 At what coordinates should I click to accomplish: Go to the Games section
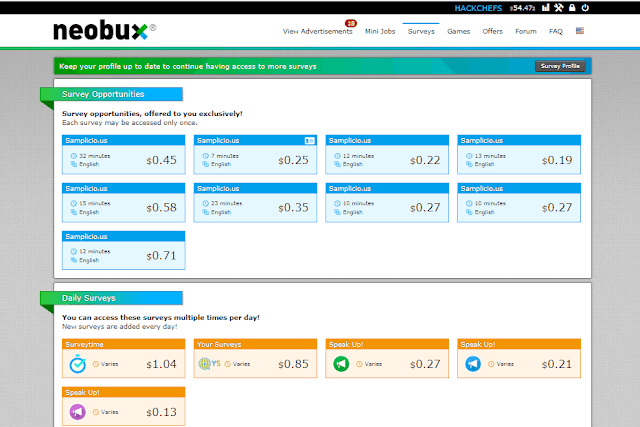pyautogui.click(x=458, y=31)
